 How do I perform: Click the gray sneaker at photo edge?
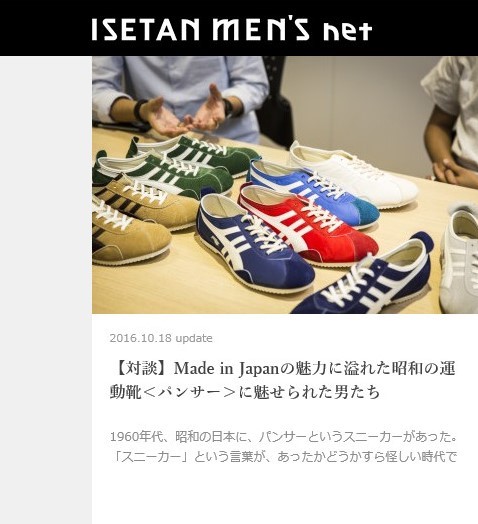(x=460, y=257)
